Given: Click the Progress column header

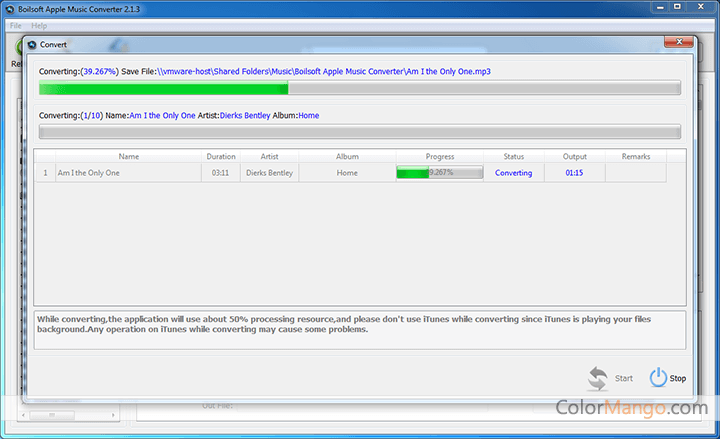Looking at the screenshot, I should click(x=439, y=156).
